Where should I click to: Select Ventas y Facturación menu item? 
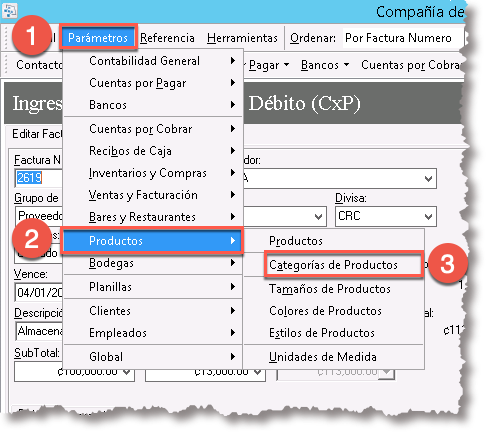[153, 195]
